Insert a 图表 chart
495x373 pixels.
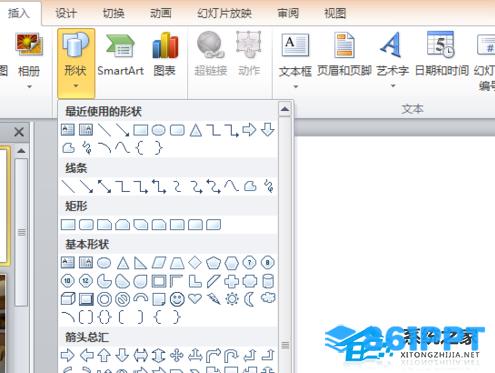tap(165, 54)
